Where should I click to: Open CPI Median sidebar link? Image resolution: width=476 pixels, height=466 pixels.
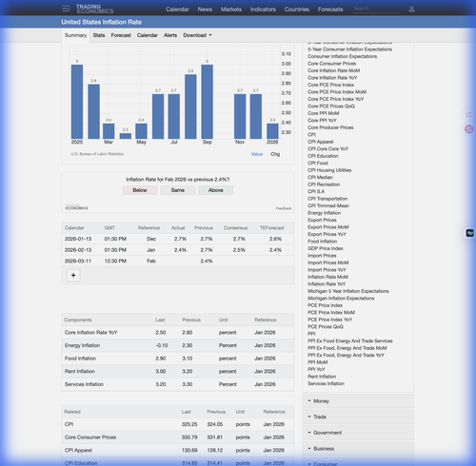(x=320, y=178)
